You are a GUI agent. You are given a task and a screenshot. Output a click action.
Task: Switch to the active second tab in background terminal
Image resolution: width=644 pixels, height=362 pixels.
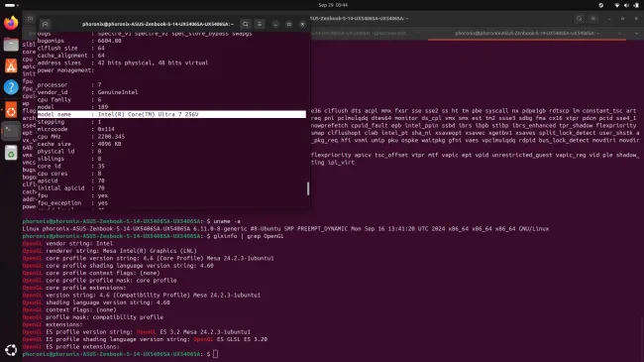tap(527, 34)
